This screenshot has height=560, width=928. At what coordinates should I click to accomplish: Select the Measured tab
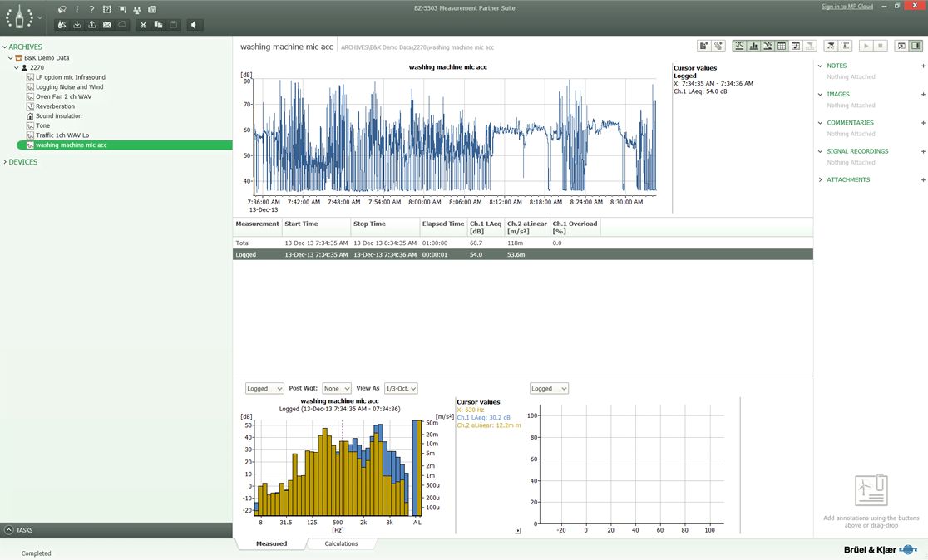pyautogui.click(x=271, y=543)
